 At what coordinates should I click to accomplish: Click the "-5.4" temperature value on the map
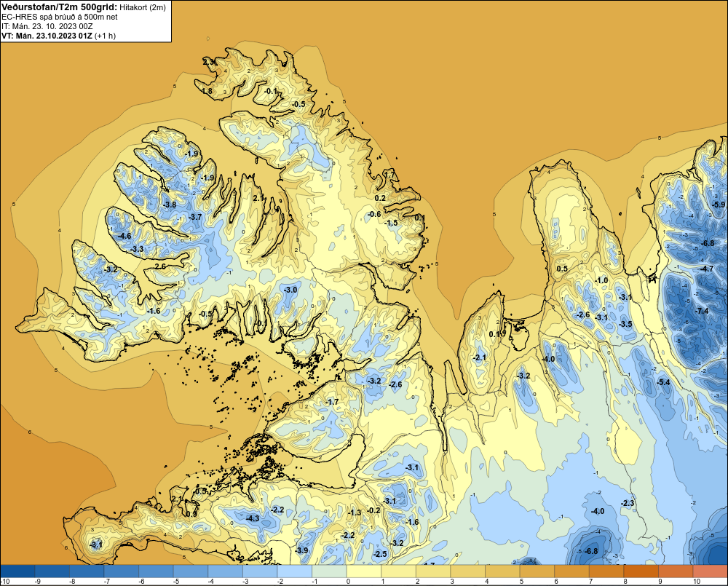[x=663, y=382]
